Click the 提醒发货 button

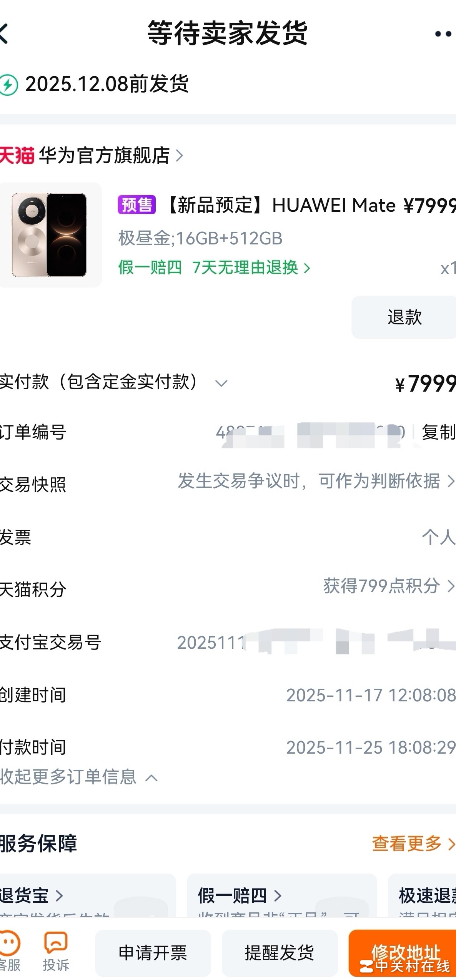[x=280, y=953]
